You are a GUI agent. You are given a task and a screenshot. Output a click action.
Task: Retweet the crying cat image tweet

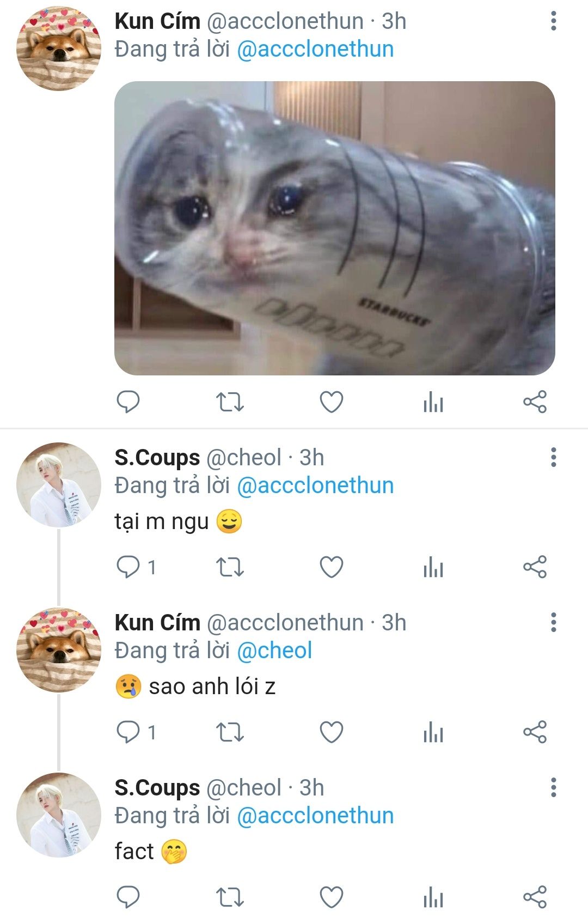coord(230,402)
